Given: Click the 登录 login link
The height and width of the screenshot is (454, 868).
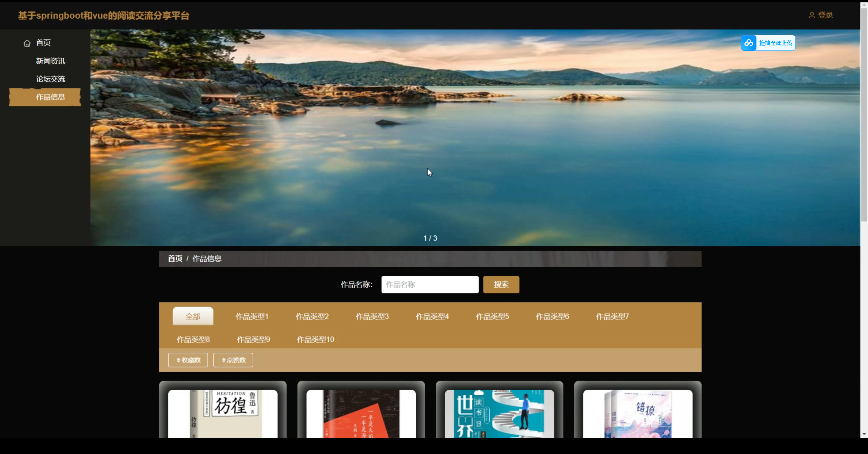Looking at the screenshot, I should [825, 15].
